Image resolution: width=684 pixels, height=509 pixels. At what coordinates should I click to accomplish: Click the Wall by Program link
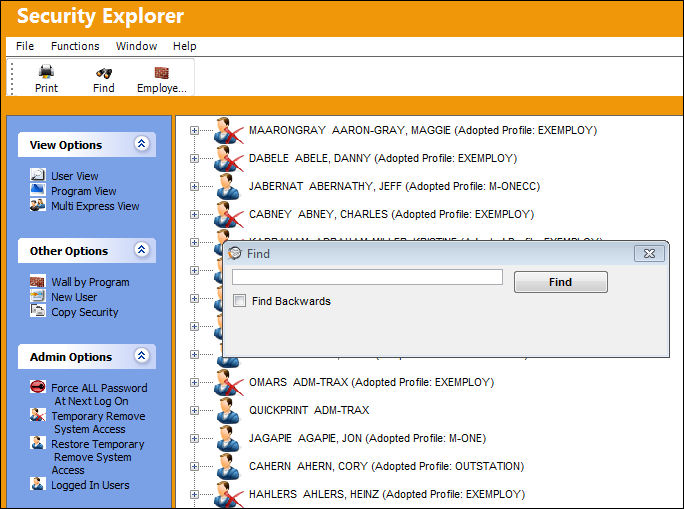click(x=90, y=282)
